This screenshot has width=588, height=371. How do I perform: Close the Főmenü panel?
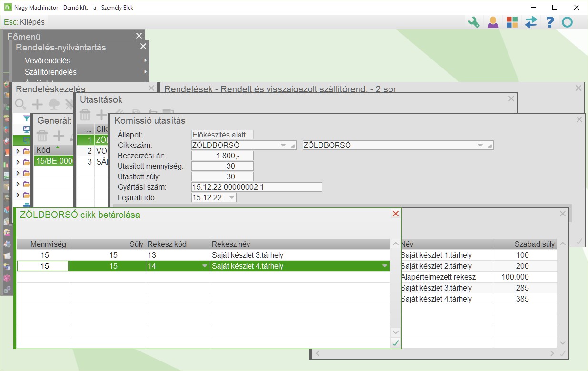(139, 36)
